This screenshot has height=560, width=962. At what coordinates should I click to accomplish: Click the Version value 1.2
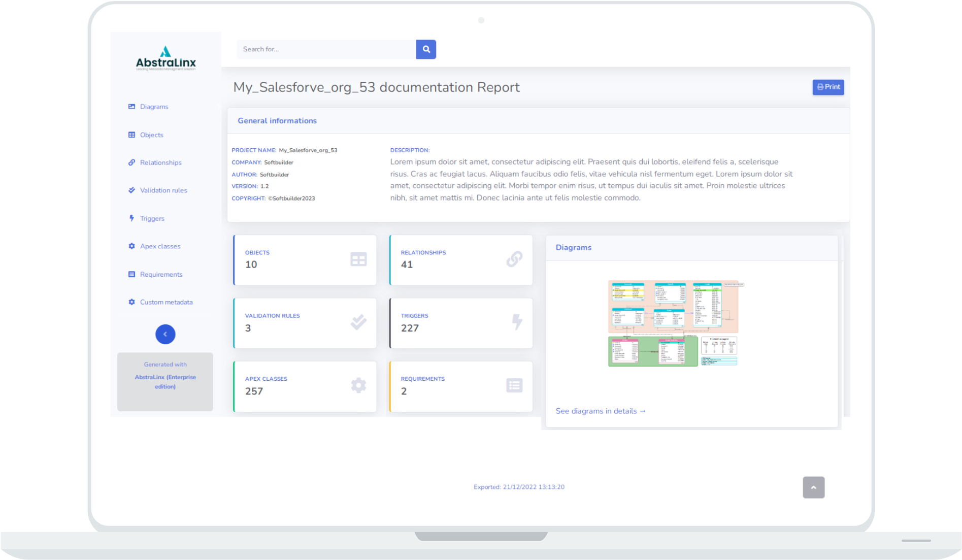(x=264, y=186)
